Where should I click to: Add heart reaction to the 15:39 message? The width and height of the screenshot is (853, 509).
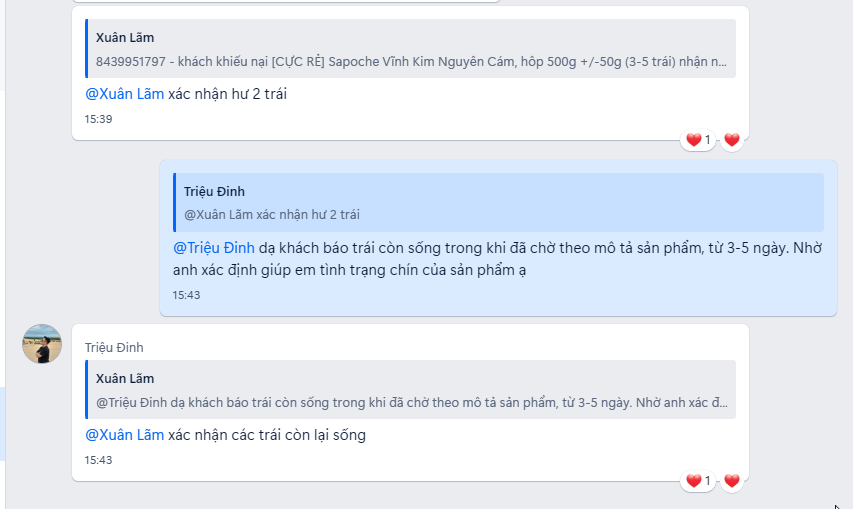point(732,140)
